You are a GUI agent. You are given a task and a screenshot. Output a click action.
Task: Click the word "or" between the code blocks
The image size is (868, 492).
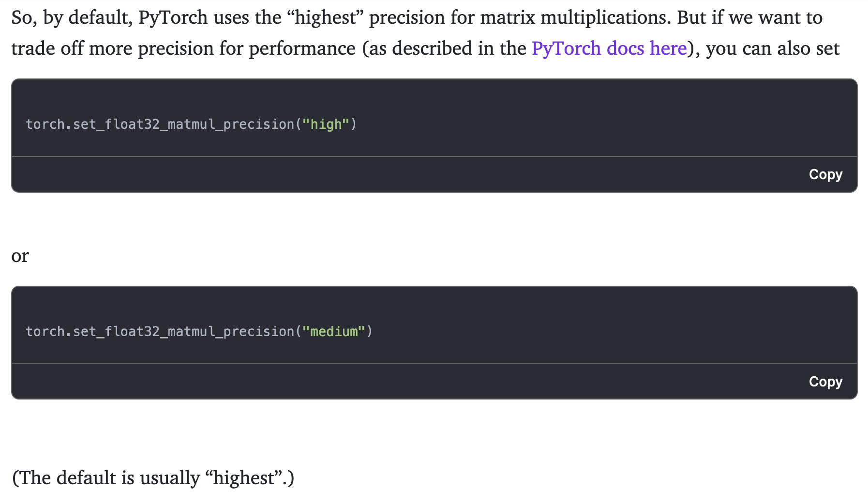pyautogui.click(x=20, y=256)
